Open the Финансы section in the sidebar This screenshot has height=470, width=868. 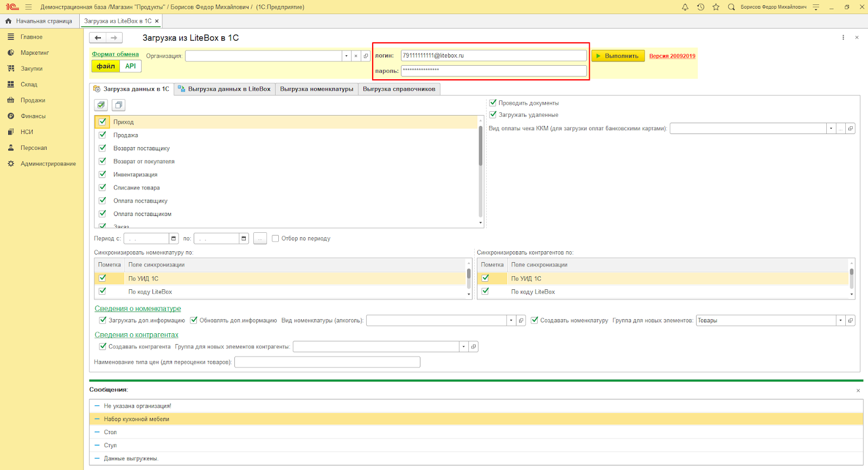click(33, 116)
